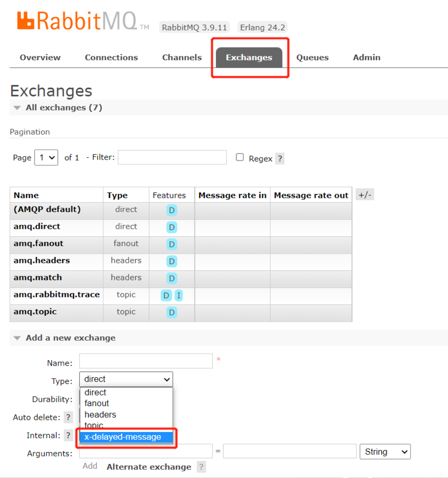
Task: Click the +/- column toggle button
Action: [x=364, y=195]
